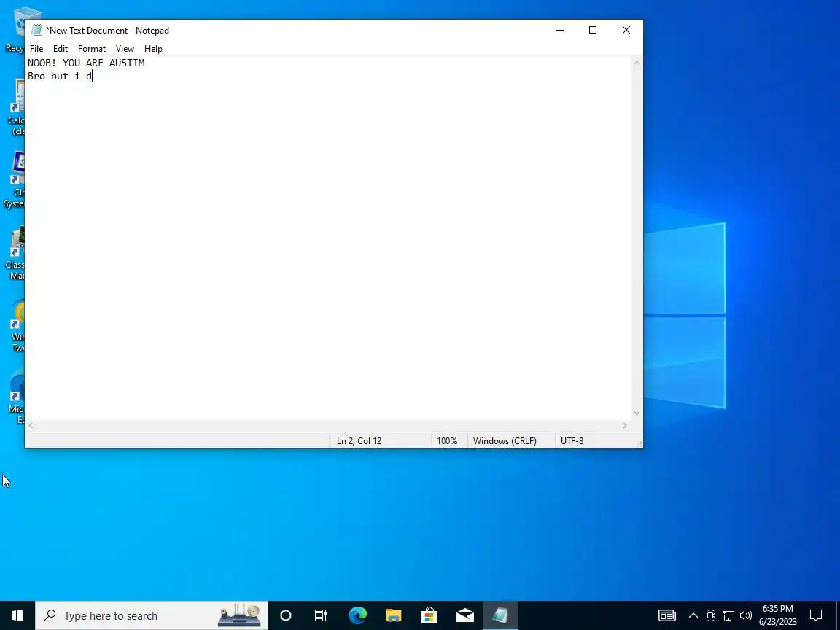Click the text line 'Bro but i d'
The height and width of the screenshot is (630, 840).
60,76
